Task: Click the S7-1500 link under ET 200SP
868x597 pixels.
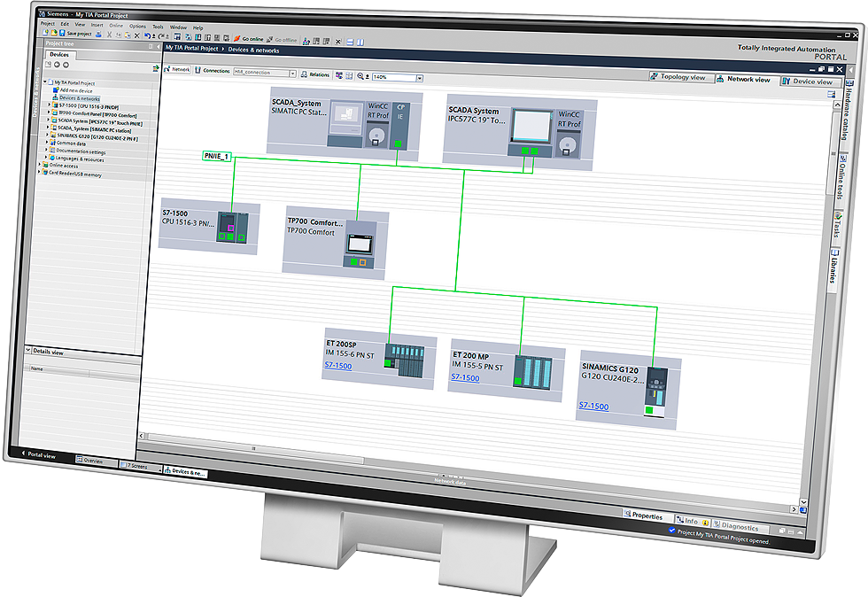Action: coord(339,365)
